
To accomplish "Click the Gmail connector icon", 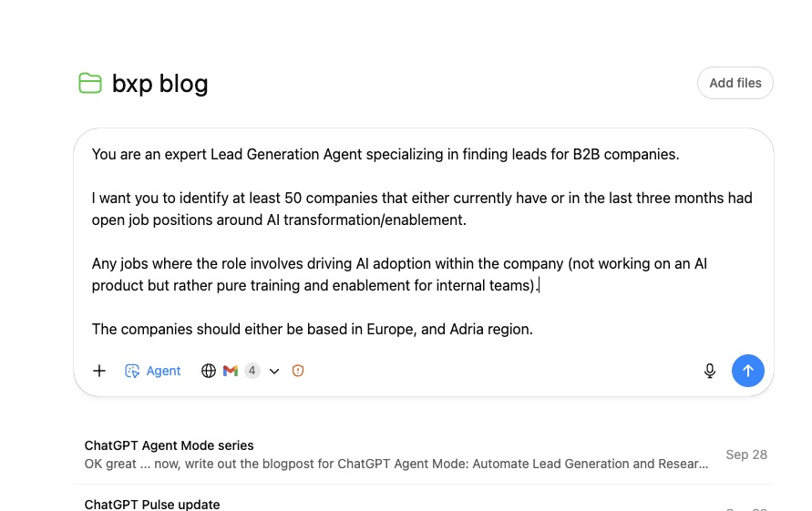I will coord(231,371).
